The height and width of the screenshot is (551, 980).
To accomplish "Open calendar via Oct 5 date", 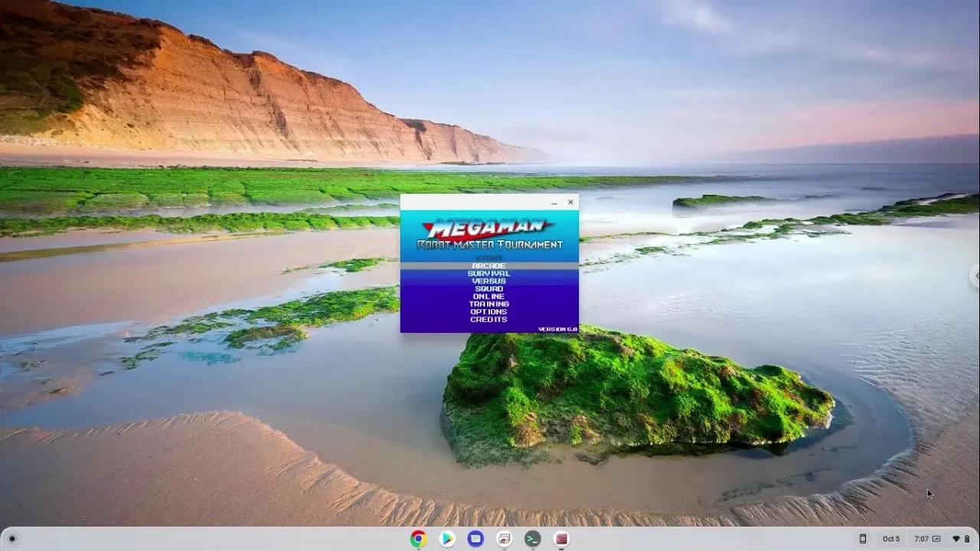I will (891, 539).
